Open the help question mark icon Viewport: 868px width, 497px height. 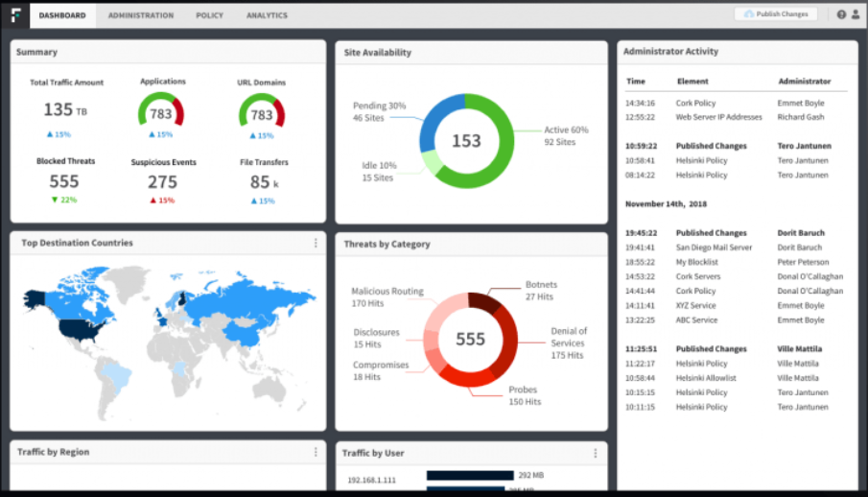tap(841, 15)
